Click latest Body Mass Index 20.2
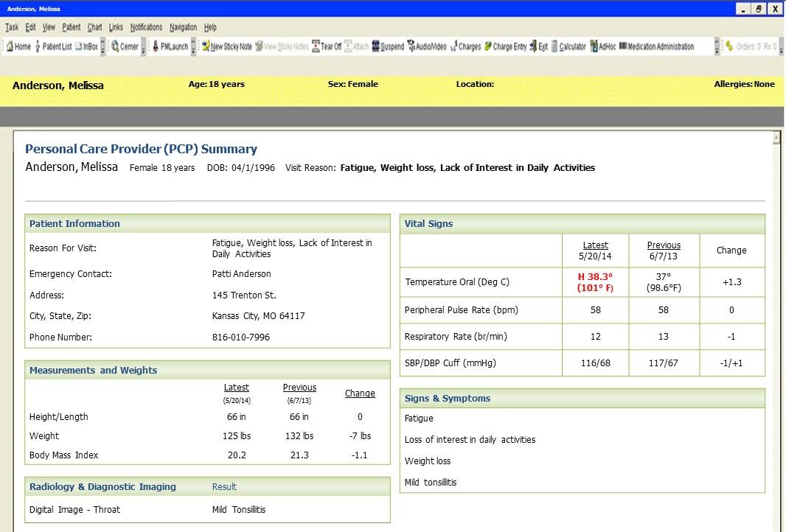The image size is (786, 532). click(237, 455)
